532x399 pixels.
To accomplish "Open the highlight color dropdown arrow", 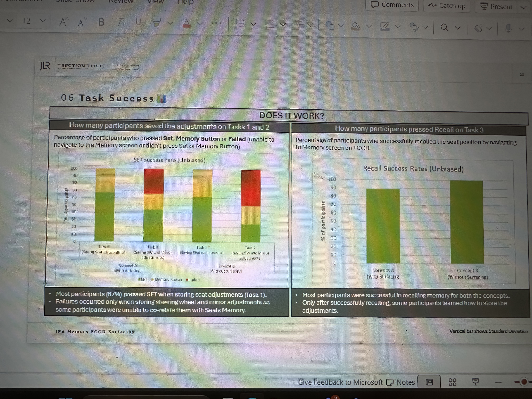I will coord(170,23).
